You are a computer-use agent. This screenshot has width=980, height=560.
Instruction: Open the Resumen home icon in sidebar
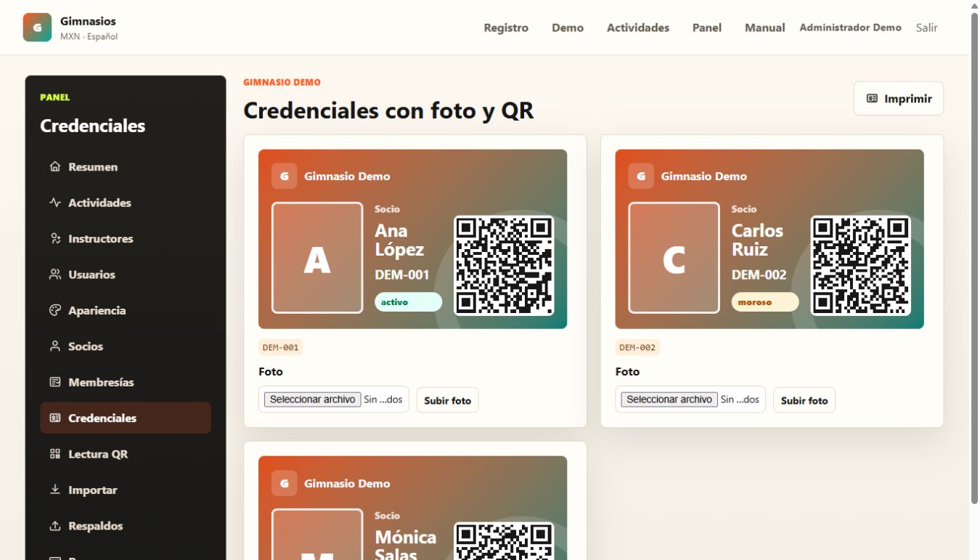pos(55,166)
